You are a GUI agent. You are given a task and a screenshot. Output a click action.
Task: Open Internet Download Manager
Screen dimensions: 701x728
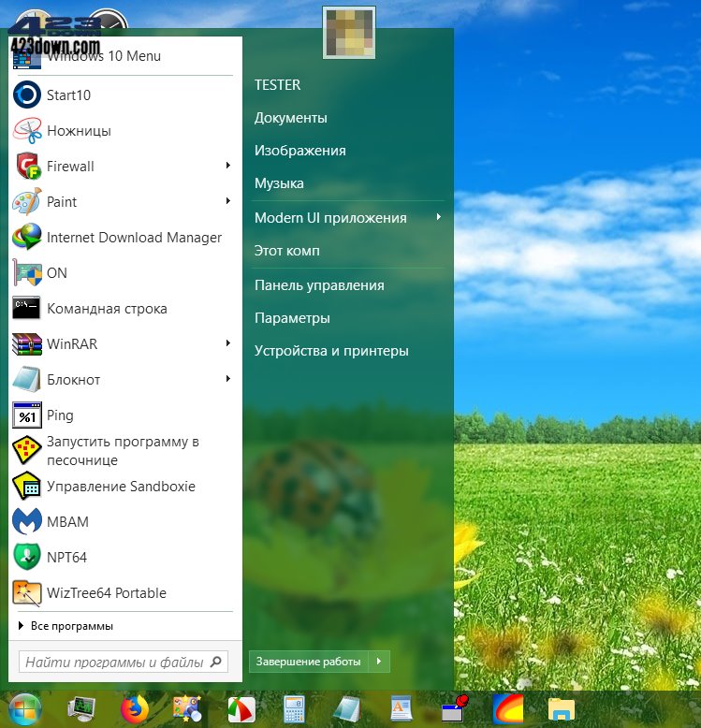click(x=134, y=238)
